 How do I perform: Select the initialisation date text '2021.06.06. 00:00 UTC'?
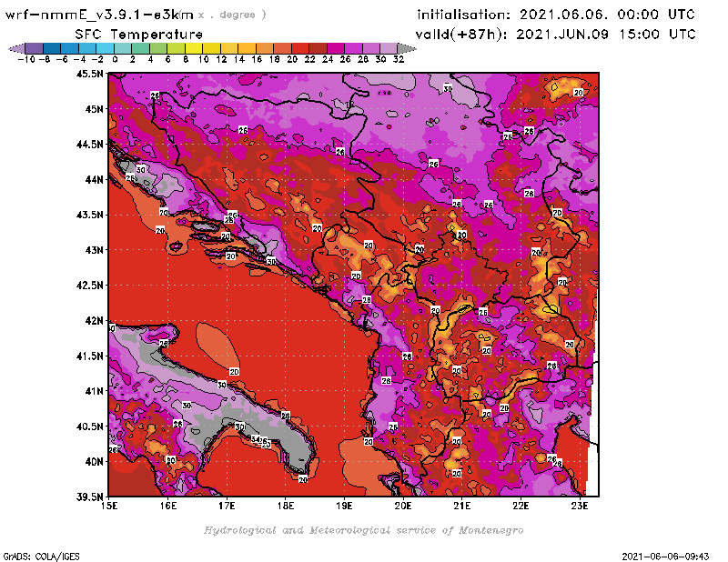click(x=607, y=15)
